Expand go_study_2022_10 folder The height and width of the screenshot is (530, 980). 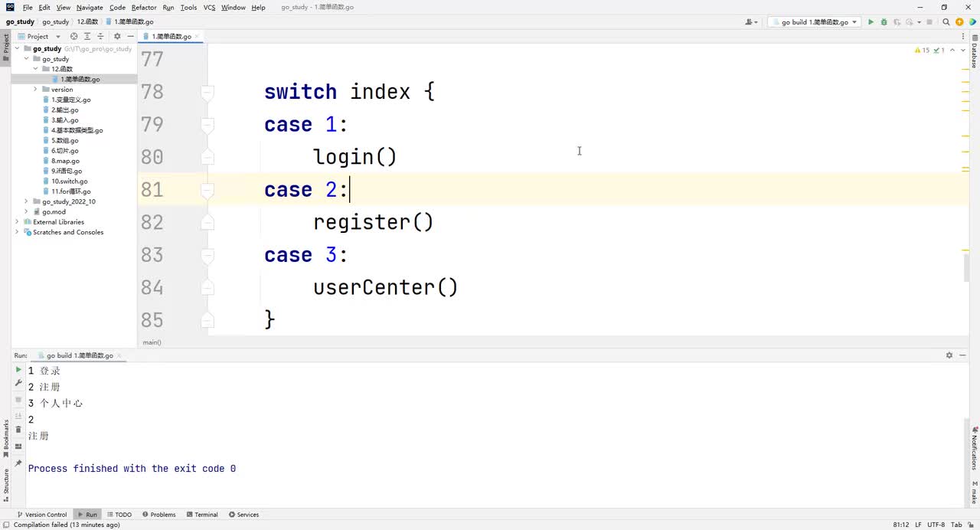tap(26, 201)
